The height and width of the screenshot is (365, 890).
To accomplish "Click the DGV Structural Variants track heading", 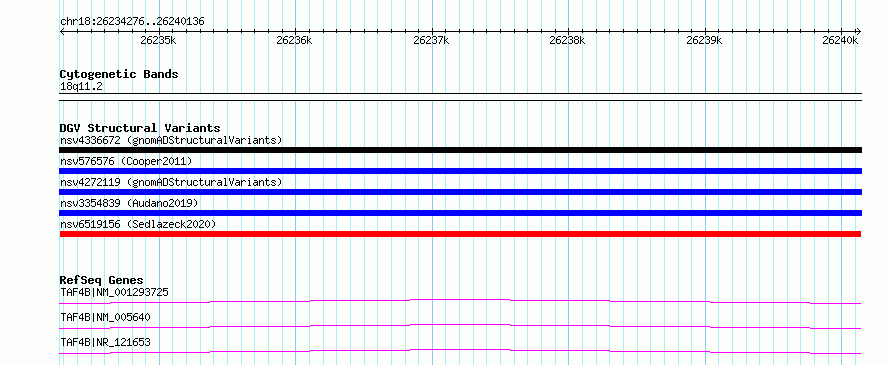I will click(x=140, y=128).
